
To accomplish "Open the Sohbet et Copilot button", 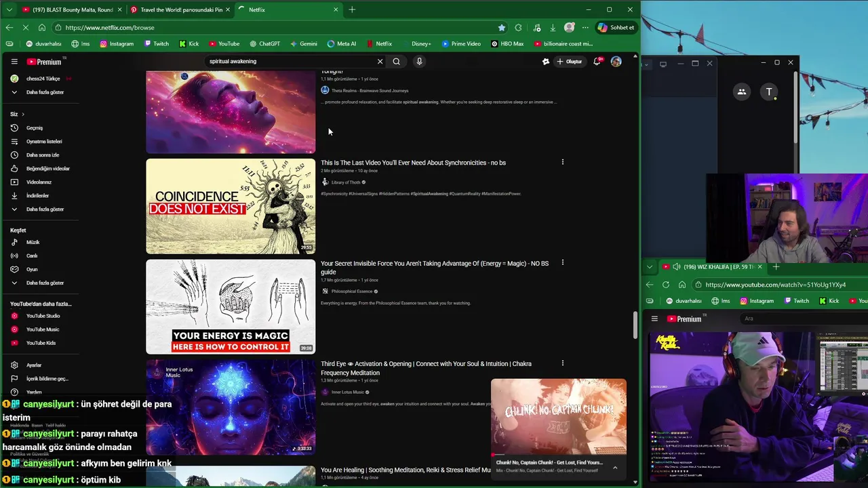I will coord(616,28).
